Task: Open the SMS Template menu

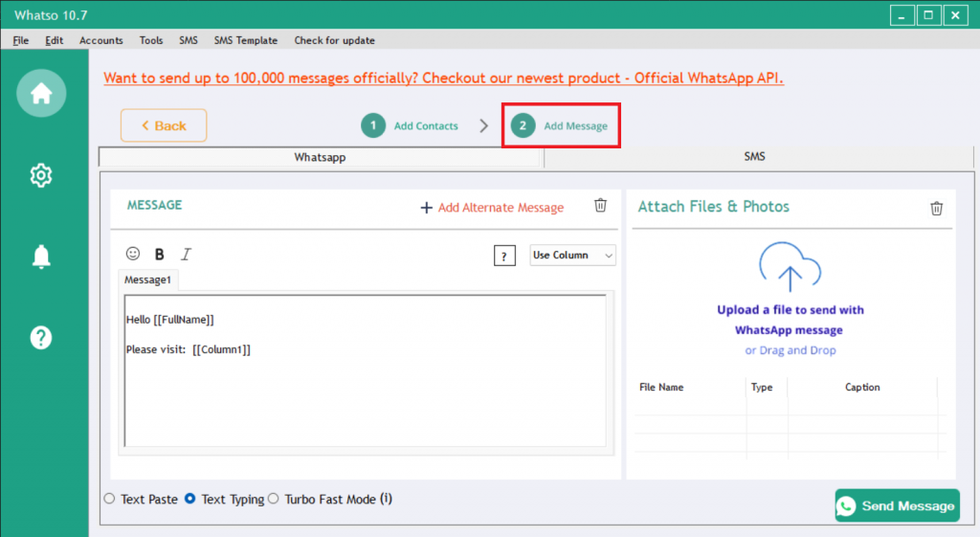Action: pyautogui.click(x=246, y=40)
